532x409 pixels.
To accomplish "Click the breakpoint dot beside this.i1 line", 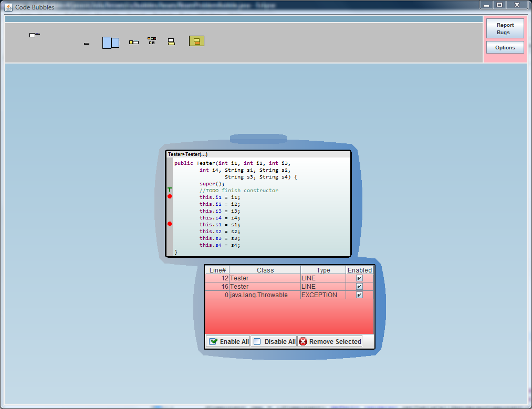I will (170, 196).
